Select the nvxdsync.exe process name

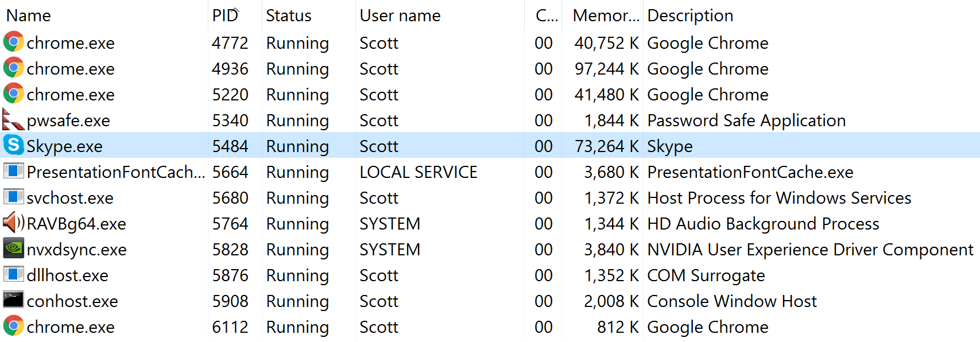click(x=77, y=250)
